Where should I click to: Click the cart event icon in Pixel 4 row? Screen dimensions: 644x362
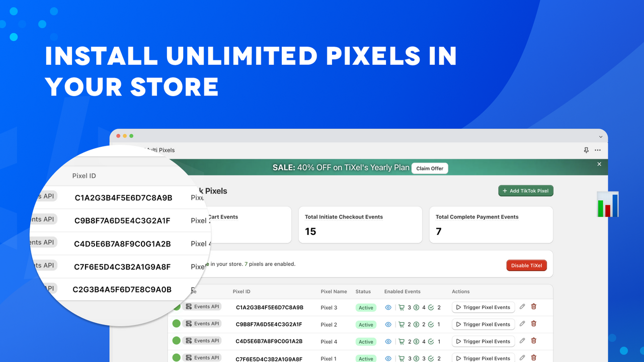[x=401, y=342]
